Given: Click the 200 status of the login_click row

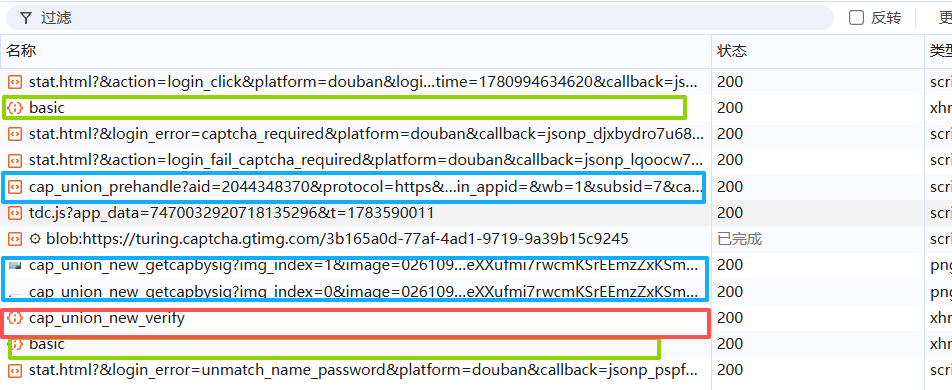Looking at the screenshot, I should (730, 81).
